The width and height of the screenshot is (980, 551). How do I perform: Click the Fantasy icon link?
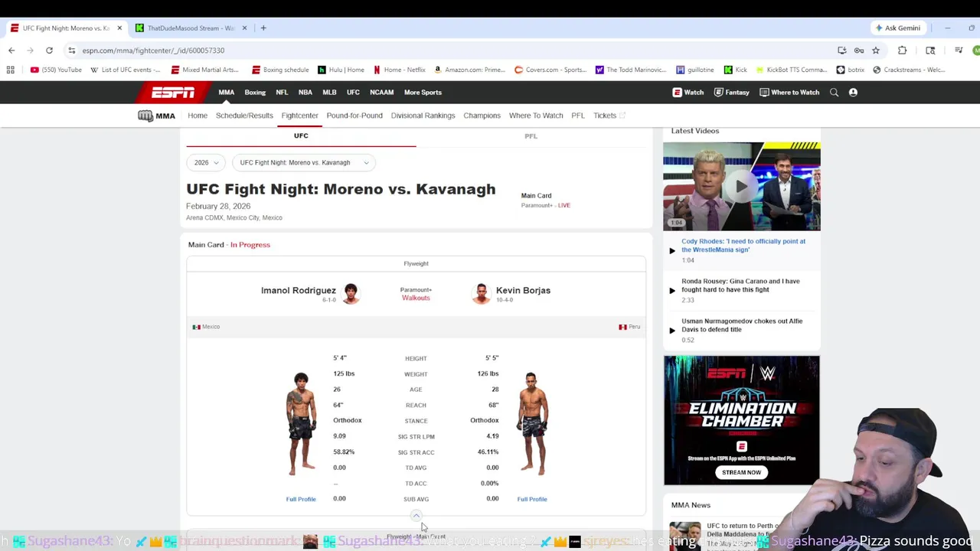[731, 93]
